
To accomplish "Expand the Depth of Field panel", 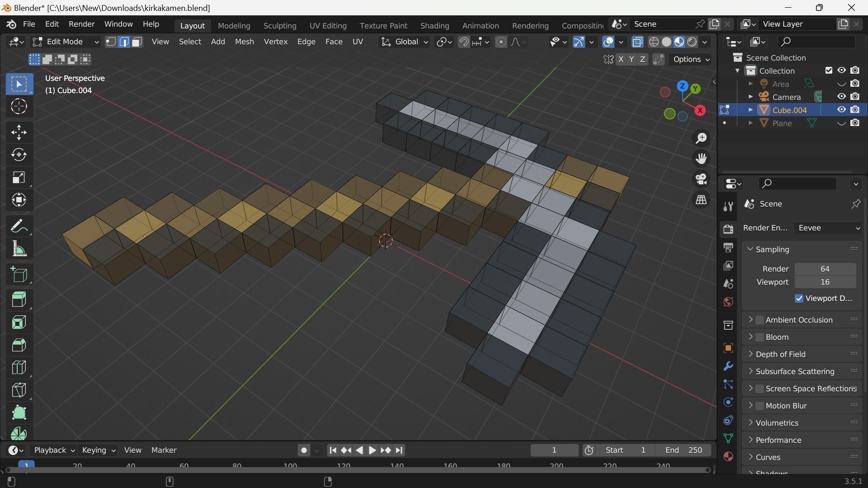I will [751, 354].
